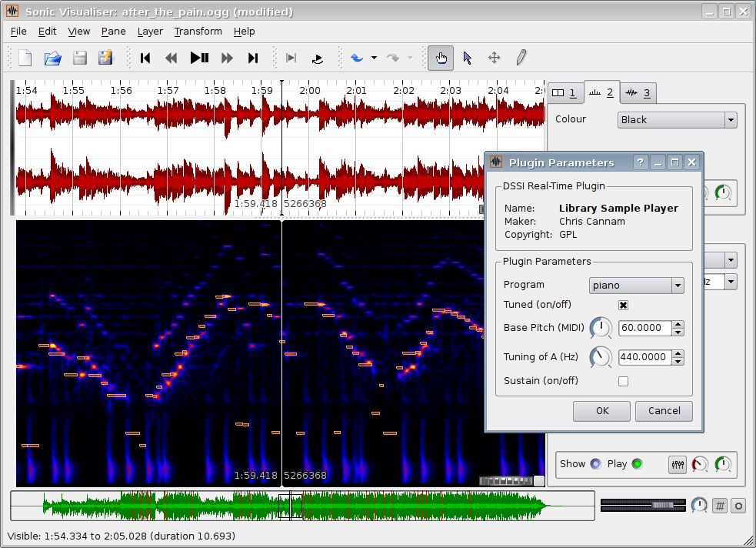Open a file with the folder icon
The image size is (756, 548).
(x=52, y=58)
